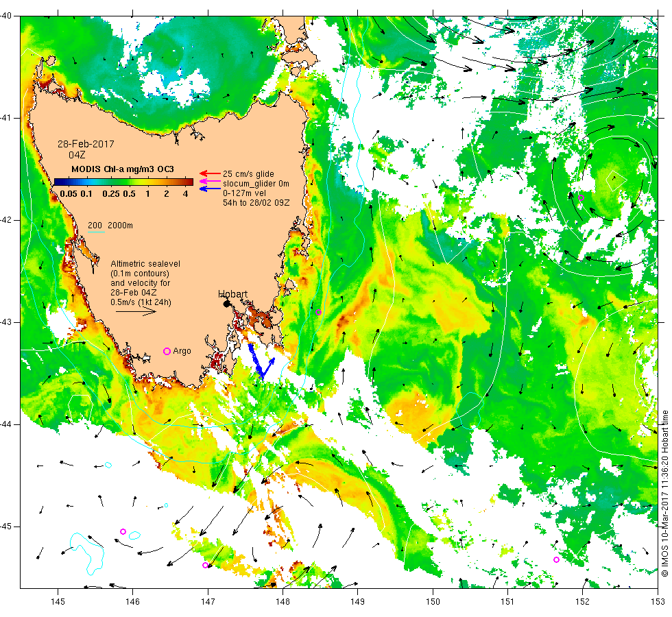Click the colorbar tick label 0.25

point(111,193)
